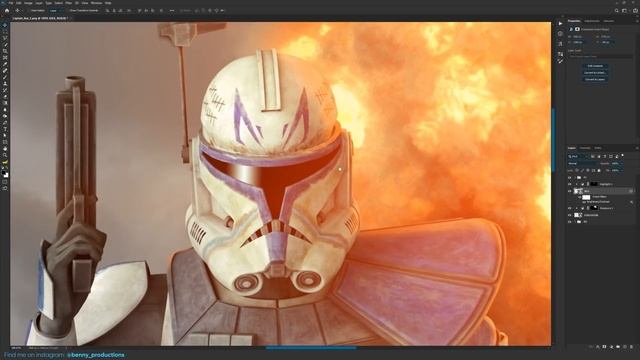Select the Gradient tool
Screen dimensions: 640x360
click(5, 103)
